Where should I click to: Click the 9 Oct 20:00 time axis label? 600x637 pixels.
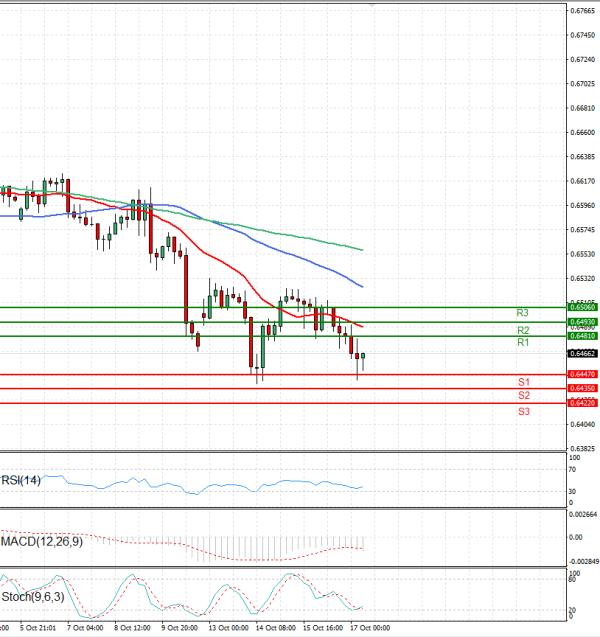click(180, 628)
